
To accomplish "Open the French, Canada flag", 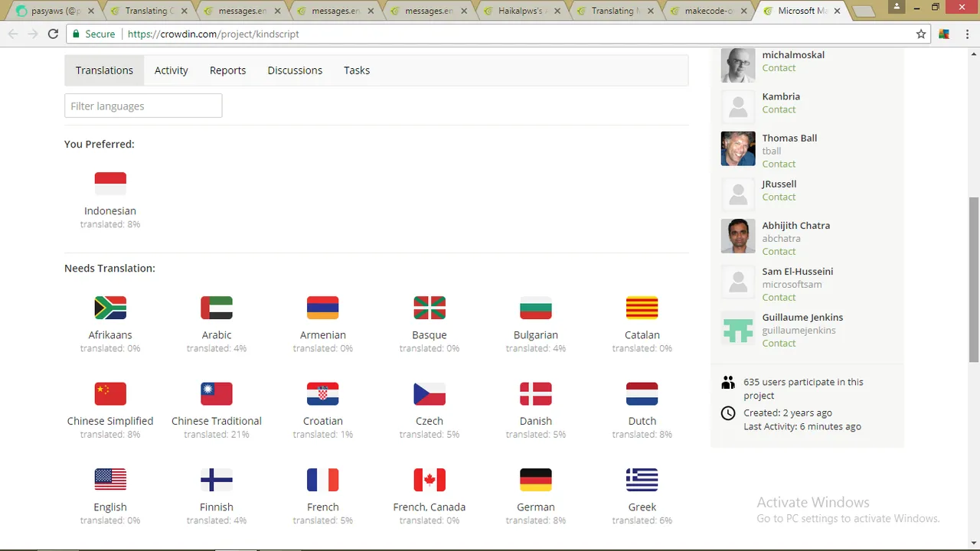I will [430, 480].
